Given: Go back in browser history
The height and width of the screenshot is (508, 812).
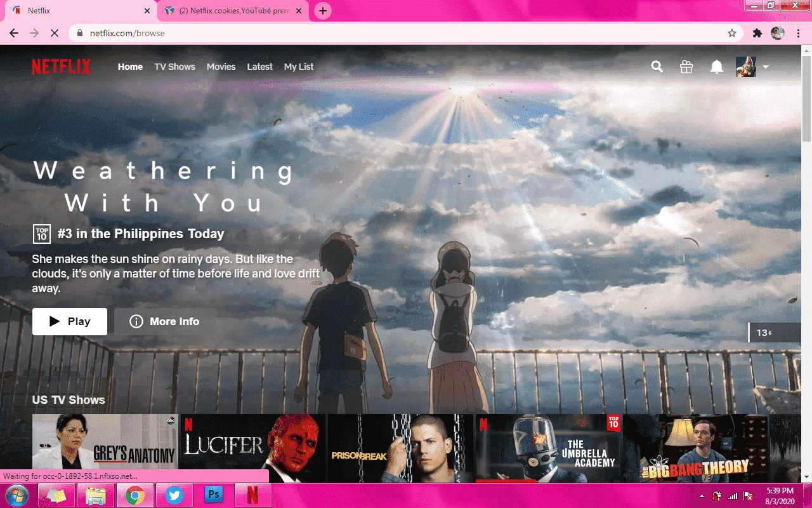Looking at the screenshot, I should click(14, 33).
